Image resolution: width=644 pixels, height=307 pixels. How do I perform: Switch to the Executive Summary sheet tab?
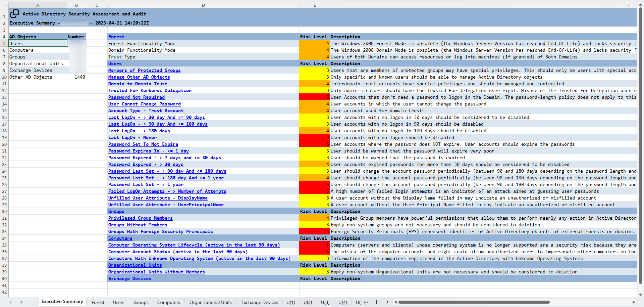[x=62, y=302]
